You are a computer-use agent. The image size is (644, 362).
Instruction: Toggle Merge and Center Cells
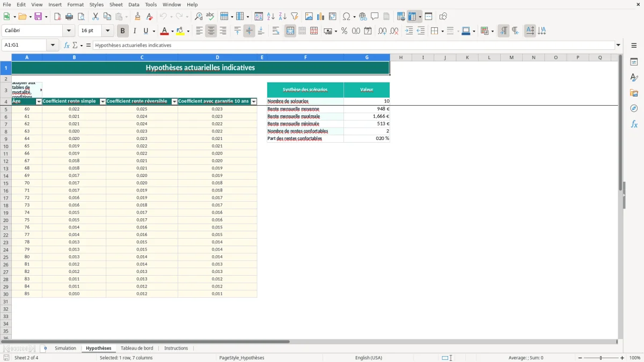(x=290, y=31)
